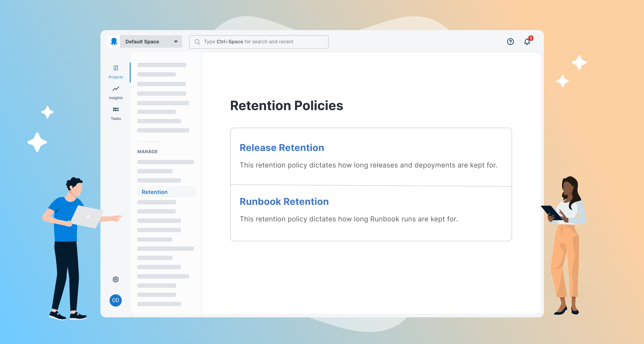Check notifications using the bell icon
The height and width of the screenshot is (344, 644).
[x=527, y=42]
